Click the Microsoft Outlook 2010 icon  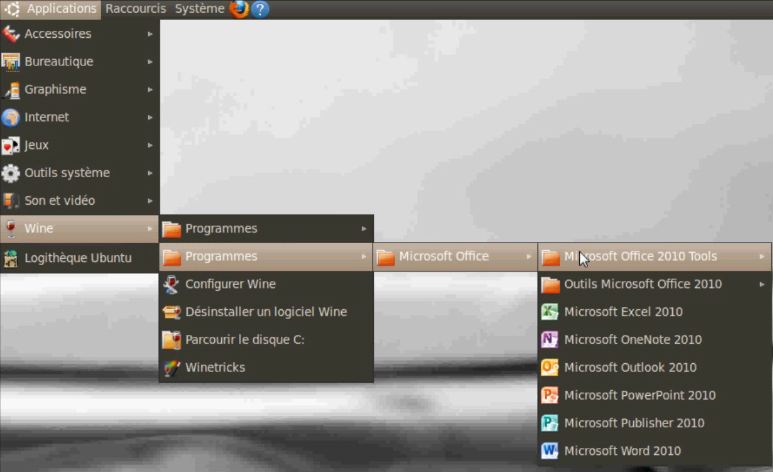pos(550,368)
